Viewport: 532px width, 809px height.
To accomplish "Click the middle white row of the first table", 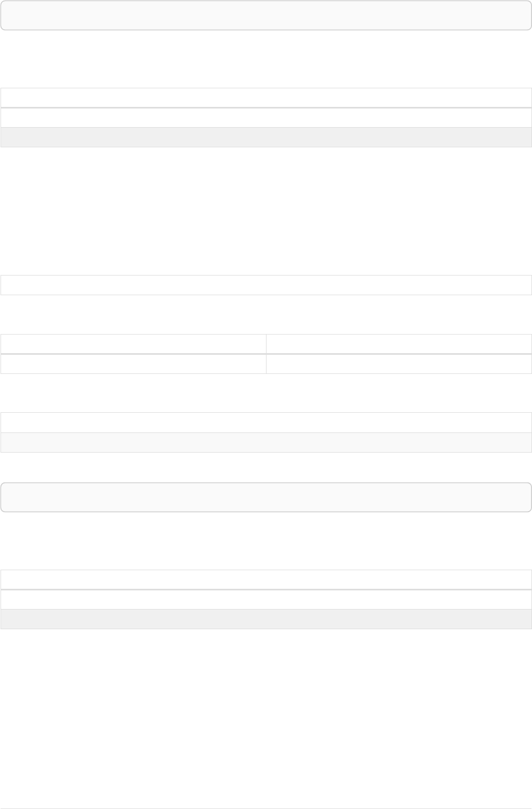I will click(266, 118).
